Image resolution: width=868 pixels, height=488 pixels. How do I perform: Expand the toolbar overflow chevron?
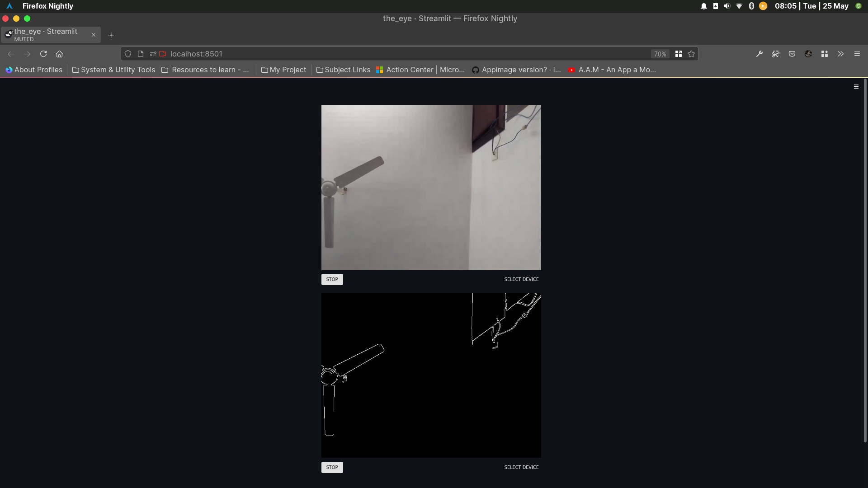[840, 54]
